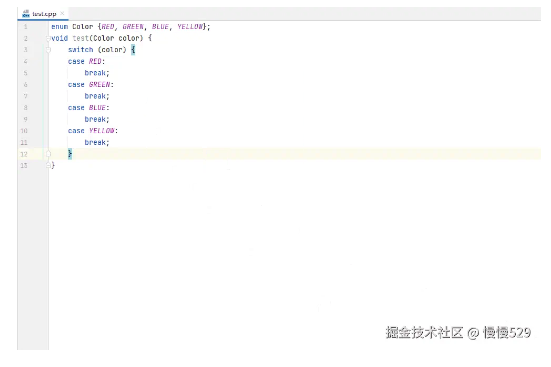
Task: Close the test.cpp editor tab
Action: 62,13
